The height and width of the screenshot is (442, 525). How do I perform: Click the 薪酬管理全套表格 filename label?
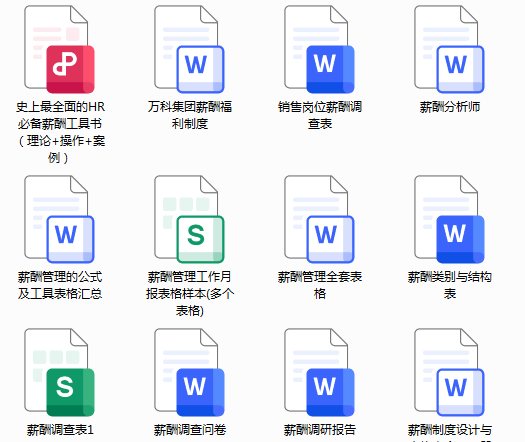point(320,285)
